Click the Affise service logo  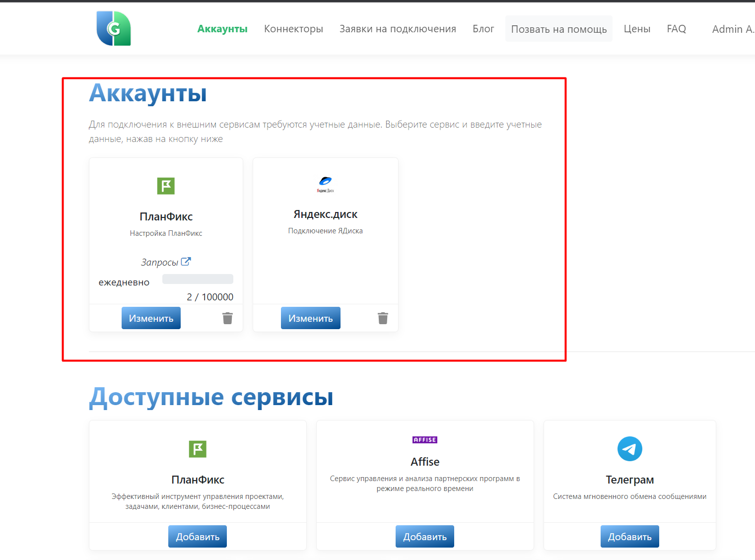(x=425, y=440)
